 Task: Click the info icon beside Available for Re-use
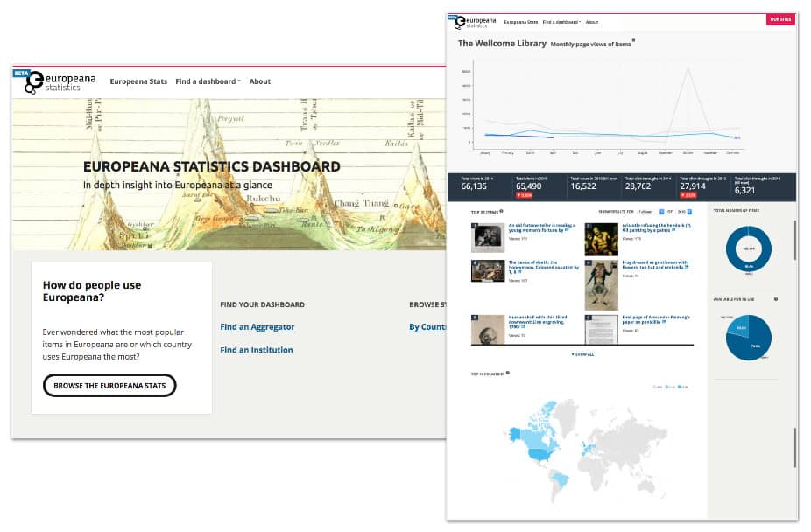(776, 299)
